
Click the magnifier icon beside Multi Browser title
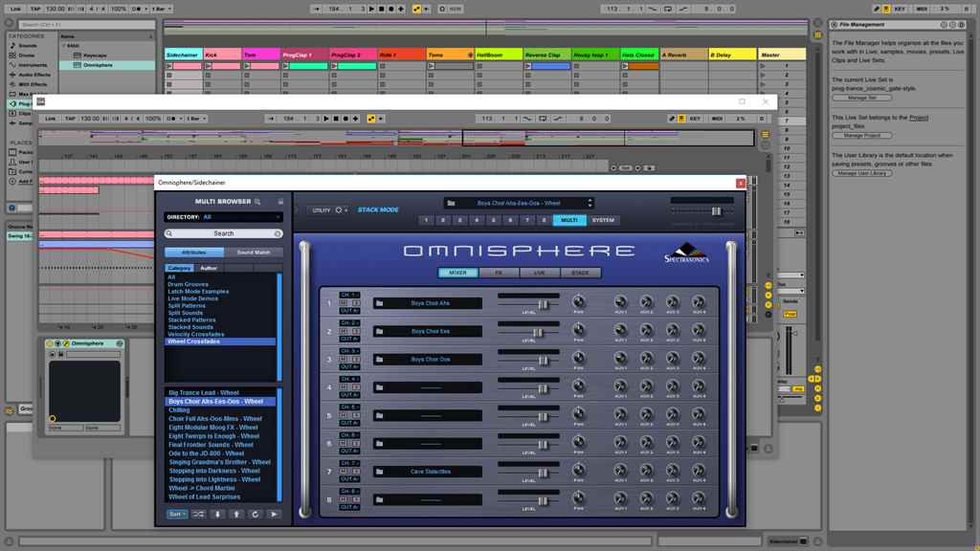tap(257, 202)
